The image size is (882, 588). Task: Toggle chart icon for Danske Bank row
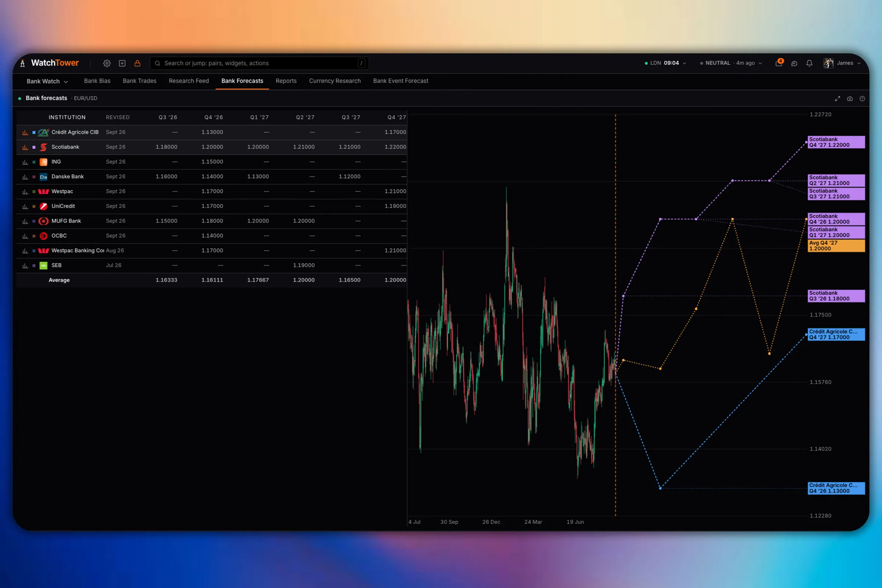pos(25,177)
